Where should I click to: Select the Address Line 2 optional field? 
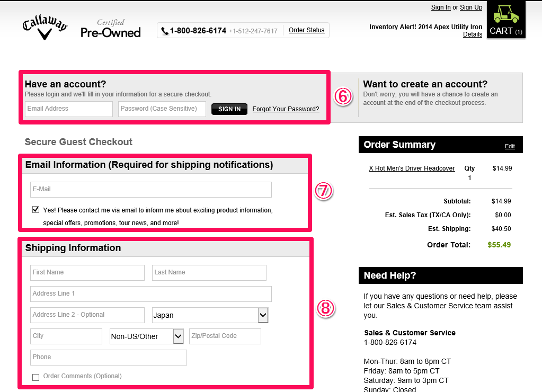pyautogui.click(x=87, y=315)
